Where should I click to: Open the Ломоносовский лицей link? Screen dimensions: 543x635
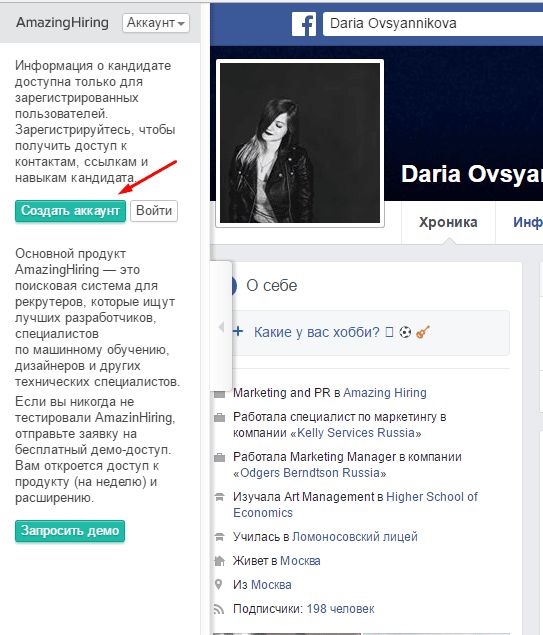coord(355,537)
